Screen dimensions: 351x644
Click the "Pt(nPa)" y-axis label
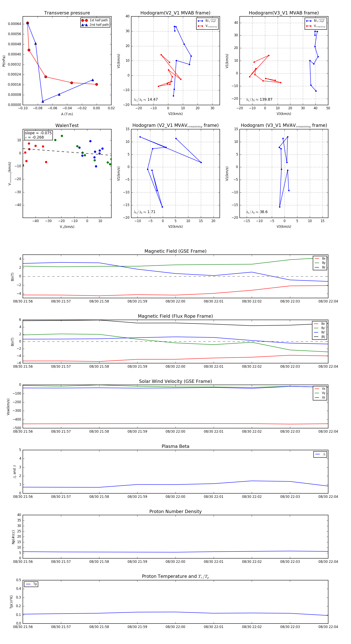pos(4,61)
